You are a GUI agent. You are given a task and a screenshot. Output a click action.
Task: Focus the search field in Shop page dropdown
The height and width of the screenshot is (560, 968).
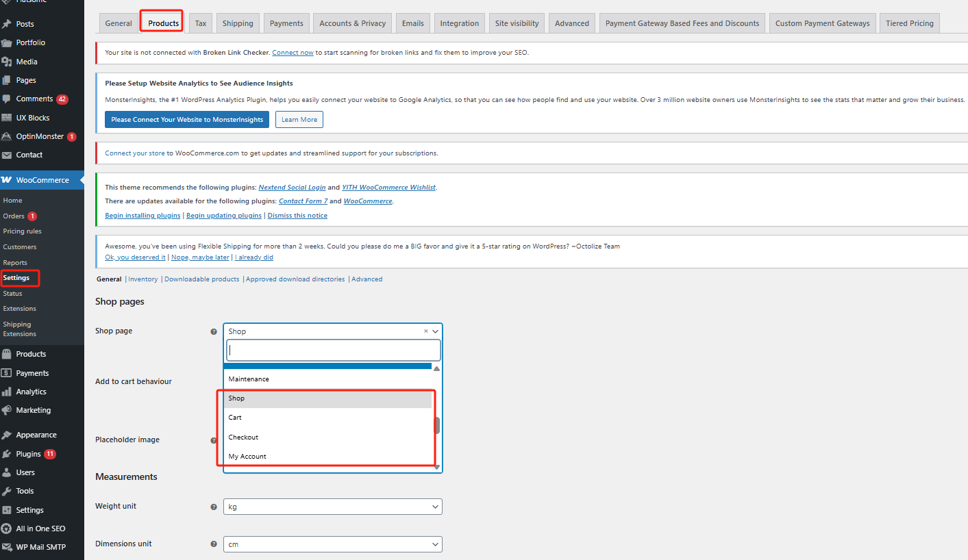click(x=333, y=350)
